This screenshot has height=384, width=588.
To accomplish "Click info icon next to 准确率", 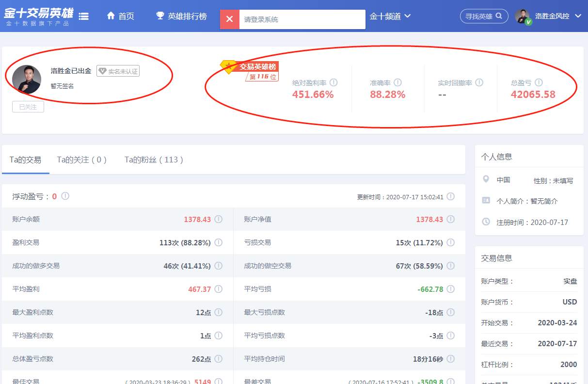I will 398,83.
